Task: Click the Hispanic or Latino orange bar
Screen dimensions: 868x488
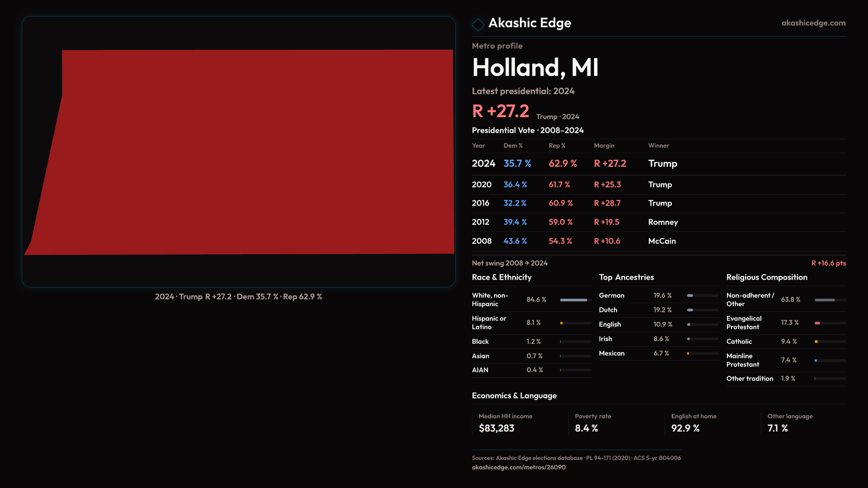Action: 562,323
